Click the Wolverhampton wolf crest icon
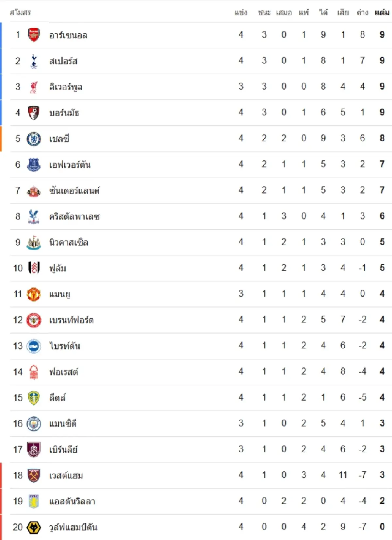 34,527
